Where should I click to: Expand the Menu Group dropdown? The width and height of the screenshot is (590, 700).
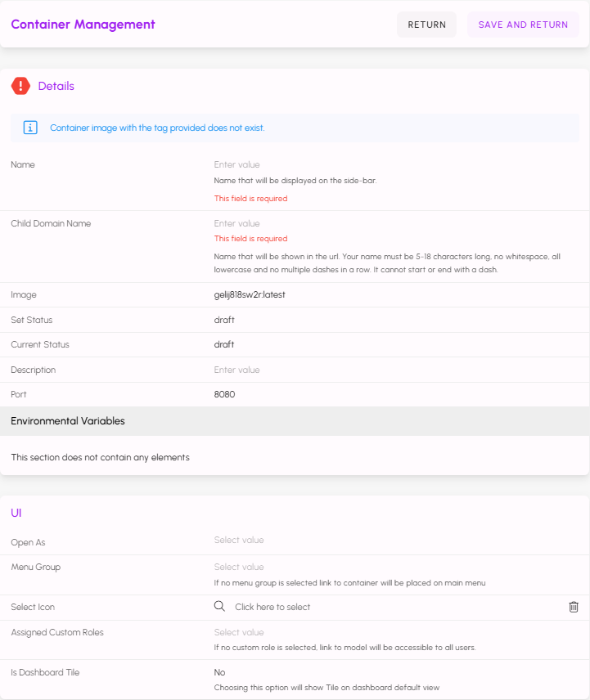pyautogui.click(x=393, y=567)
